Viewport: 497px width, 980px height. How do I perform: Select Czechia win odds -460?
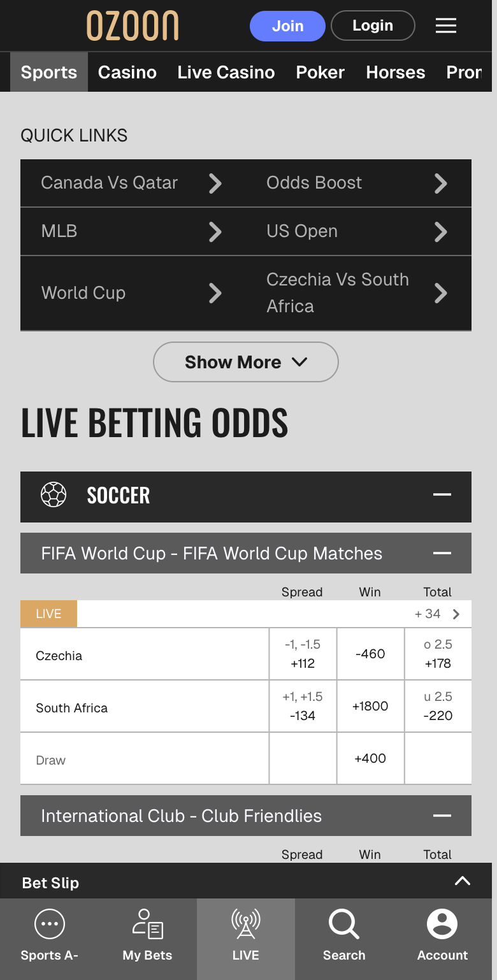tap(370, 654)
